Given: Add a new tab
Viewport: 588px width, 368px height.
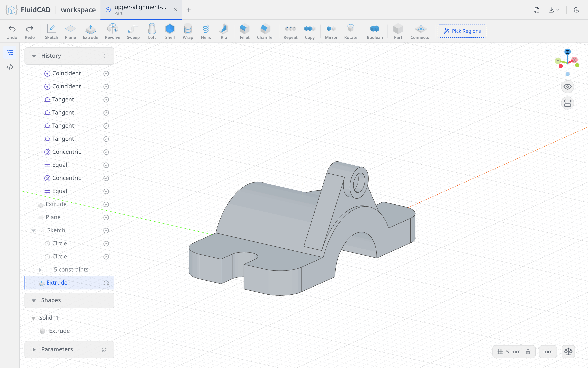Looking at the screenshot, I should 189,10.
